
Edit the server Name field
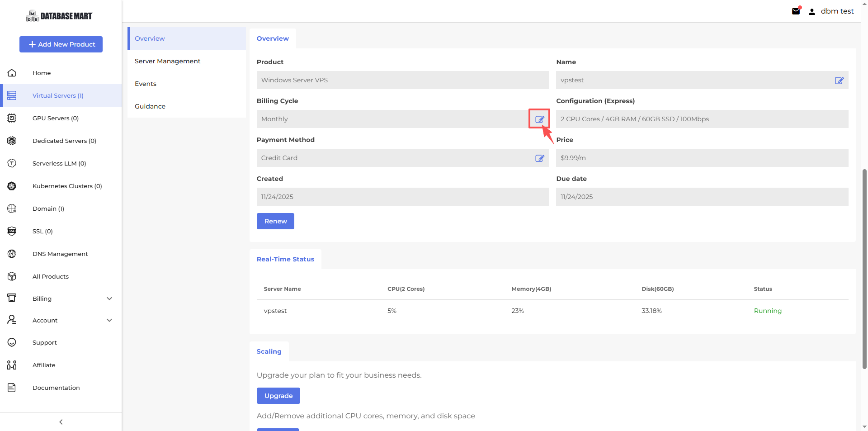pos(839,81)
